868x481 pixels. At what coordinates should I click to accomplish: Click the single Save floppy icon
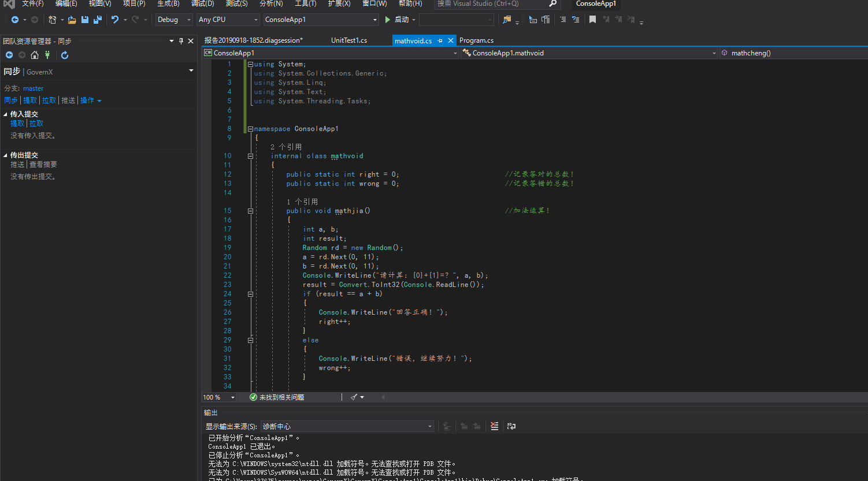pos(85,20)
